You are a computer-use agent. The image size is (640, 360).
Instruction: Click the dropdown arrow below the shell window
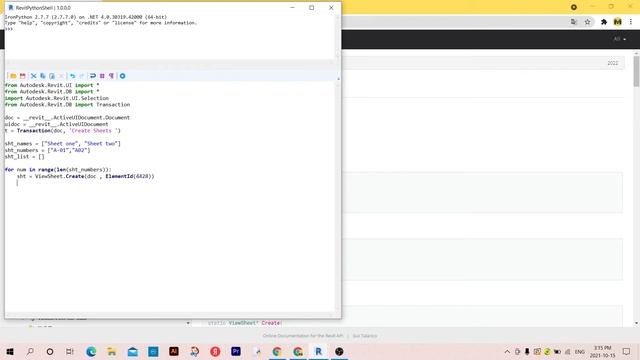point(188,323)
